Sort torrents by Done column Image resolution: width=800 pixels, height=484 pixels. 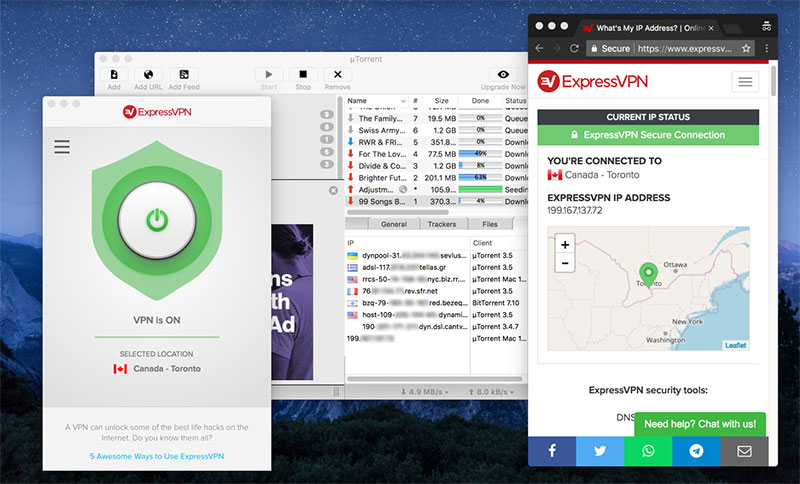tap(480, 101)
